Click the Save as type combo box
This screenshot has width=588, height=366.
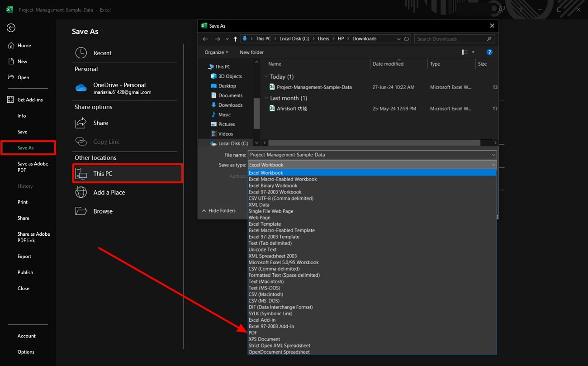372,165
